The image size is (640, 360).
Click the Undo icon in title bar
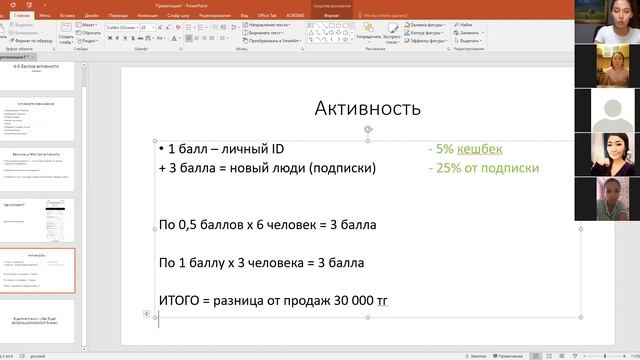tap(13, 5)
